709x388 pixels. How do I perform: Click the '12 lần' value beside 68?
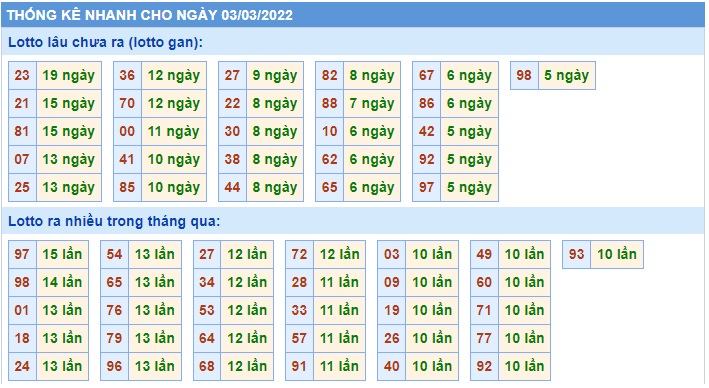click(x=247, y=366)
